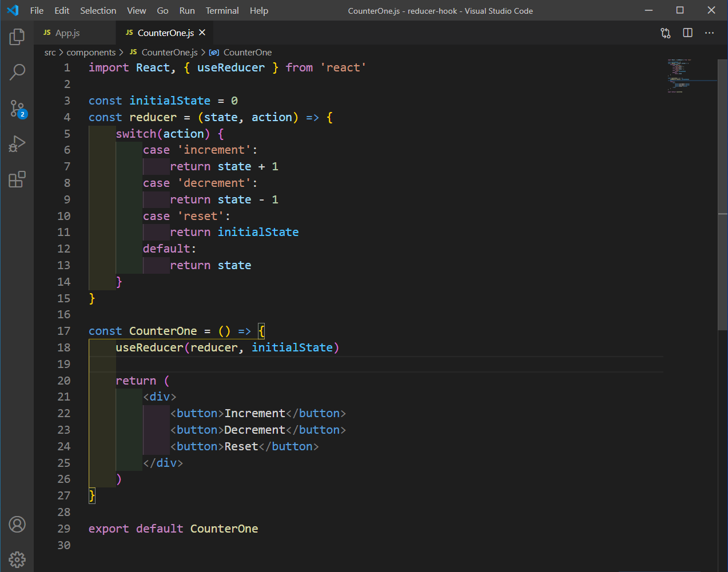Open the editor More Actions ellipsis

(710, 33)
